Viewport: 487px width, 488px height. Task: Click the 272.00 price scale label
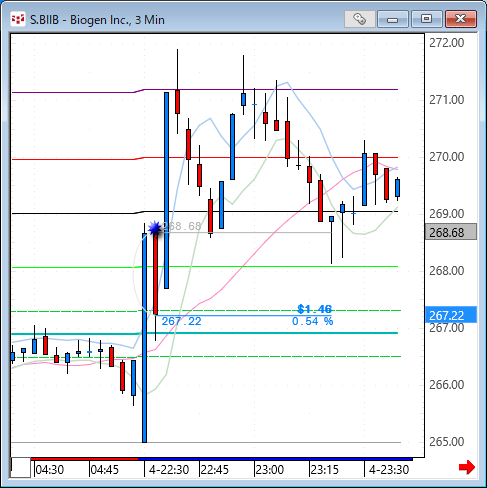446,43
